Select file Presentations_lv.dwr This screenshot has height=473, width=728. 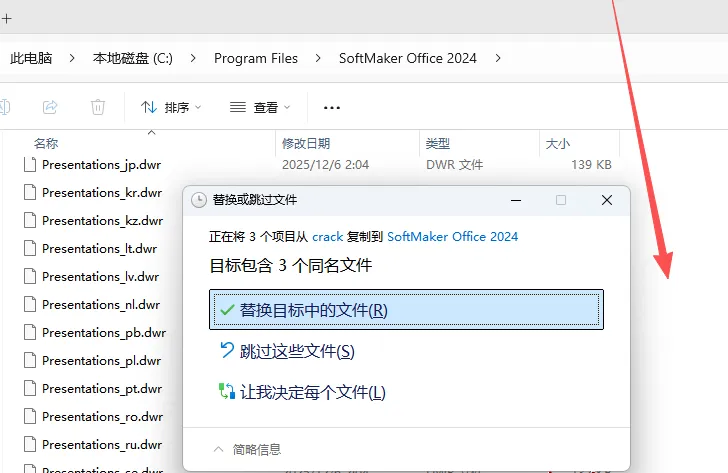[100, 277]
